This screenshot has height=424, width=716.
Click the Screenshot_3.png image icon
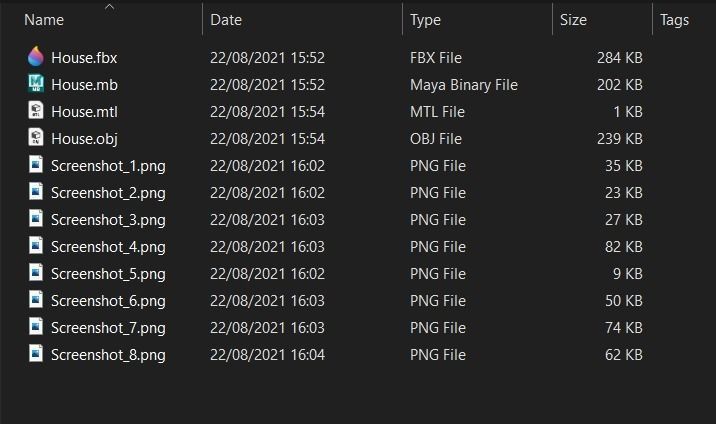coord(37,220)
